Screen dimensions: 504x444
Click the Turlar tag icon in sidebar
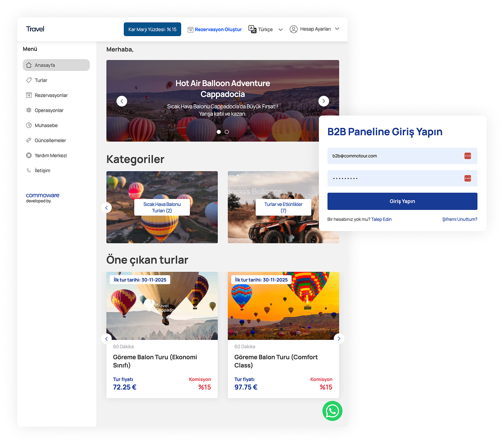tap(29, 80)
